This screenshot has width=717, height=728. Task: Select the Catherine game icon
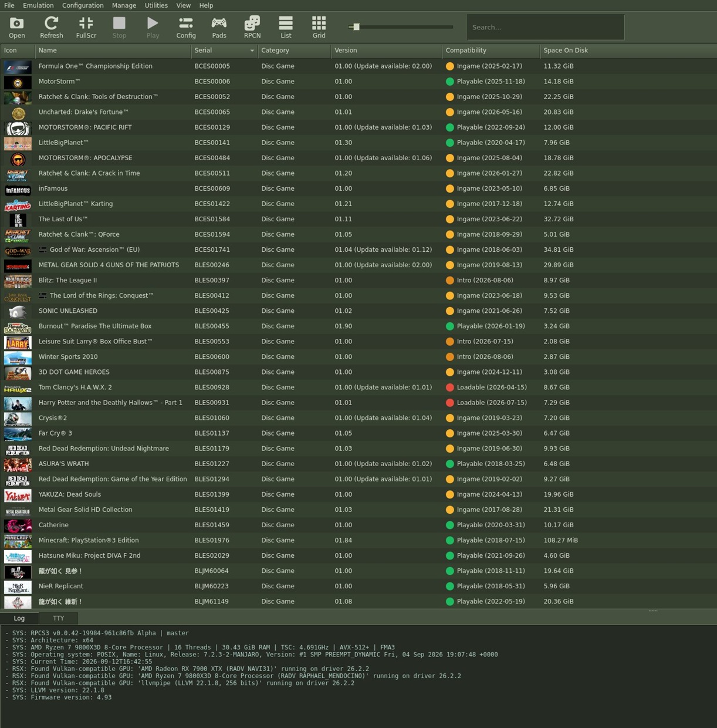18,525
